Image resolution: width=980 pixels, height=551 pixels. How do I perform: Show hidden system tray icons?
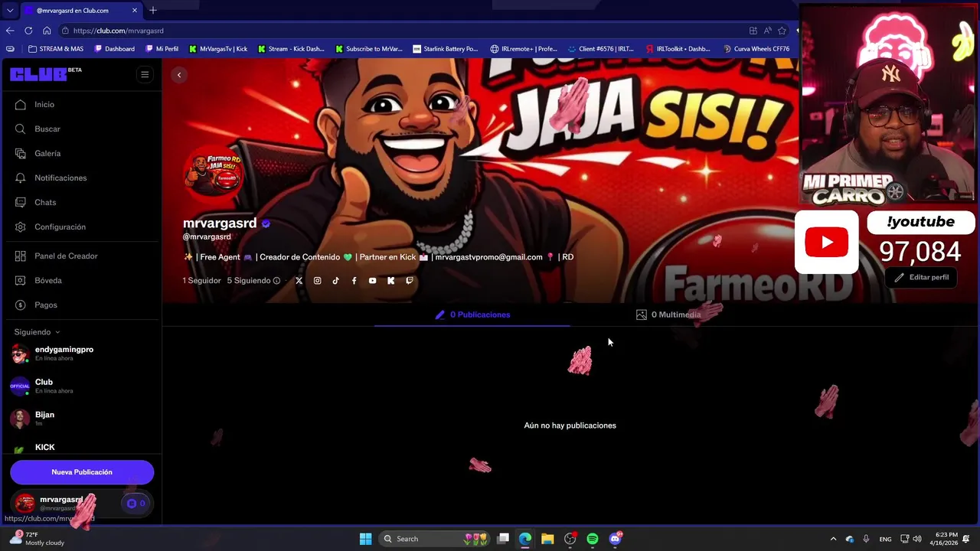coord(833,539)
